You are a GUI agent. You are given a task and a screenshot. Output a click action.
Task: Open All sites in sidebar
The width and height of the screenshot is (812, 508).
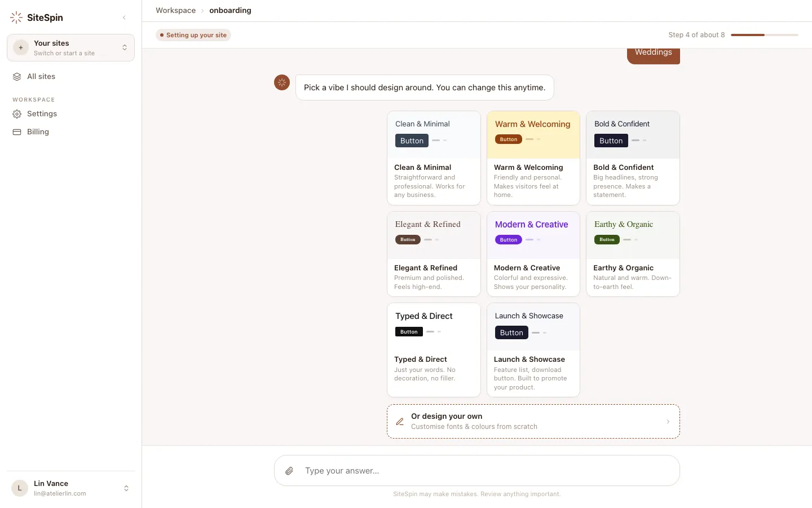click(70, 77)
